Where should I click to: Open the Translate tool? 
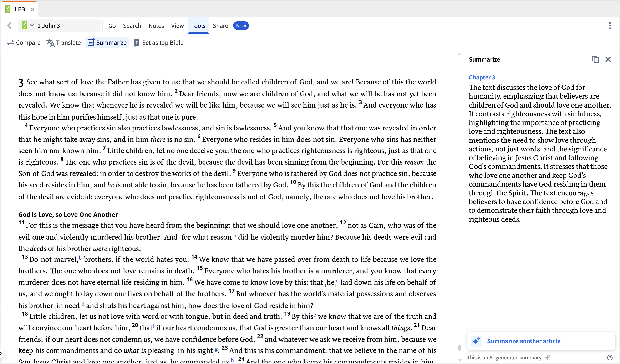(68, 42)
